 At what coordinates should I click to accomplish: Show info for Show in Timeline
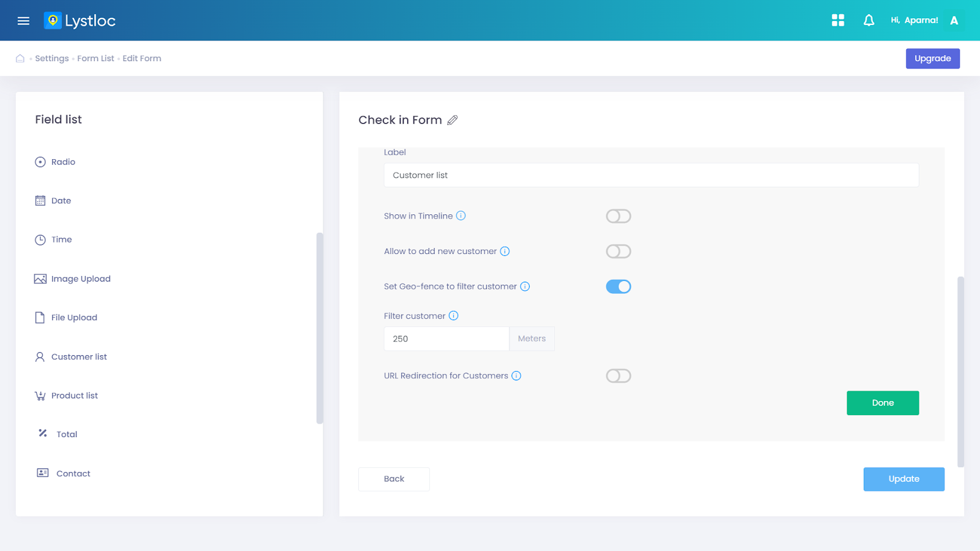tap(461, 216)
